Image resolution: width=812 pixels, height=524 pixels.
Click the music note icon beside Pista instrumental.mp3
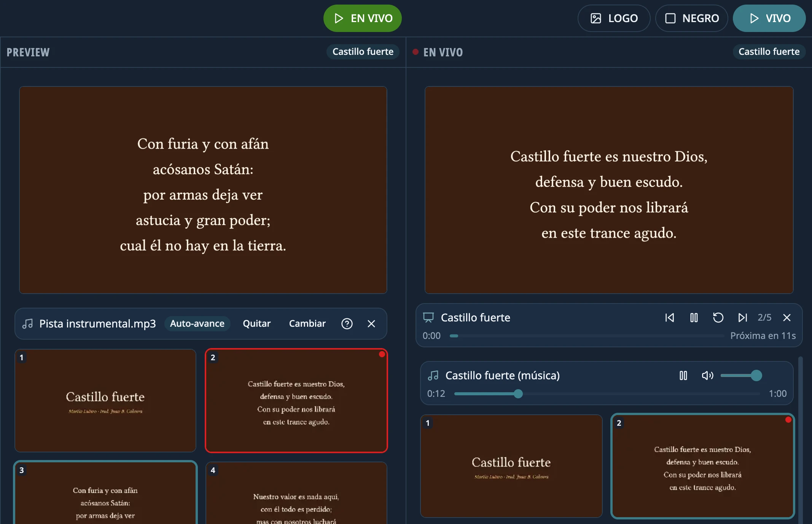pyautogui.click(x=27, y=324)
